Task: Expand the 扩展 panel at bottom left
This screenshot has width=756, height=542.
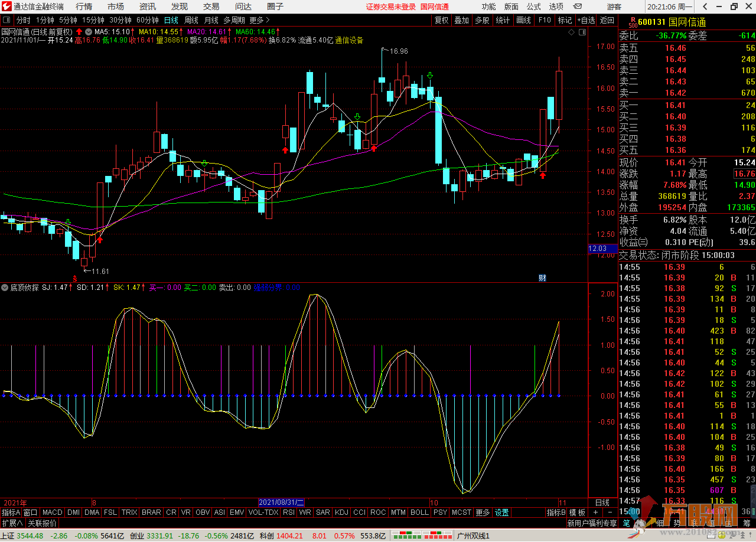Action: 12,523
